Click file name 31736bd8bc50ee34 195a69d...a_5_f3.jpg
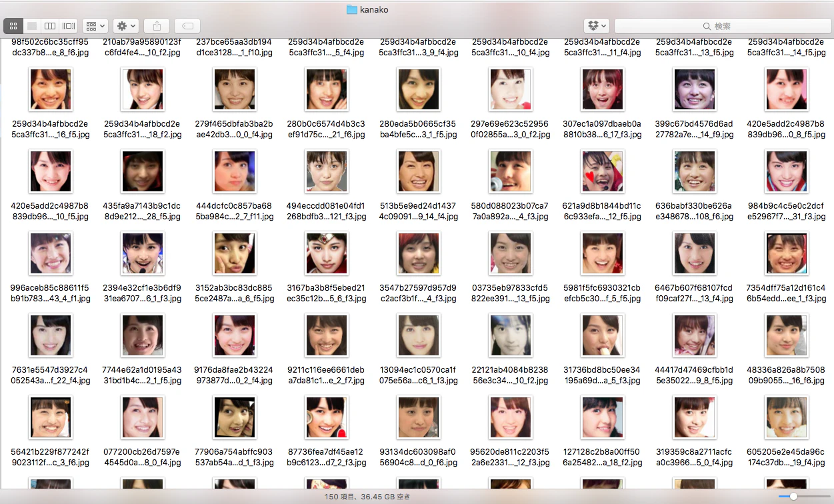 pos(603,375)
